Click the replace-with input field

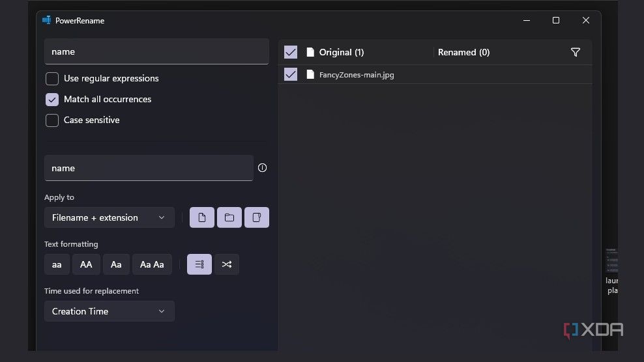tap(149, 168)
